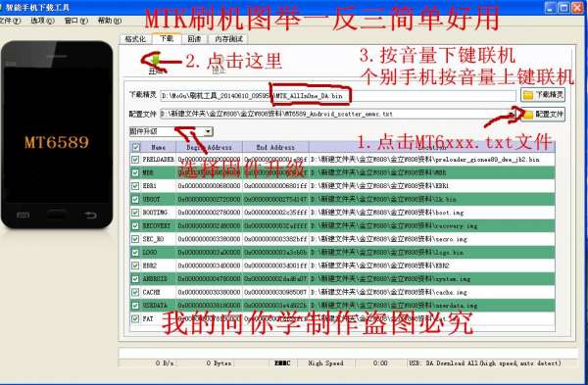Uncheck the MBR partition checkbox
This screenshot has width=588, height=385.
click(x=135, y=172)
